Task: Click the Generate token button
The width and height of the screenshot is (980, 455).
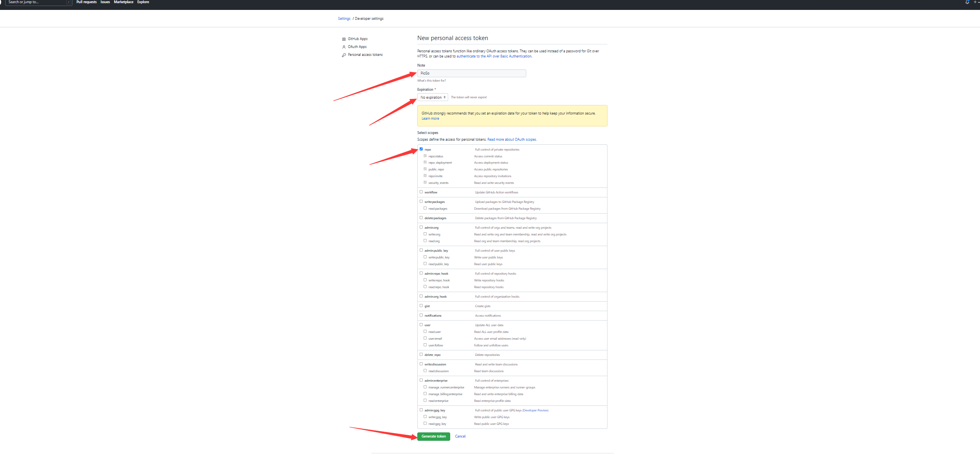Action: [434, 436]
